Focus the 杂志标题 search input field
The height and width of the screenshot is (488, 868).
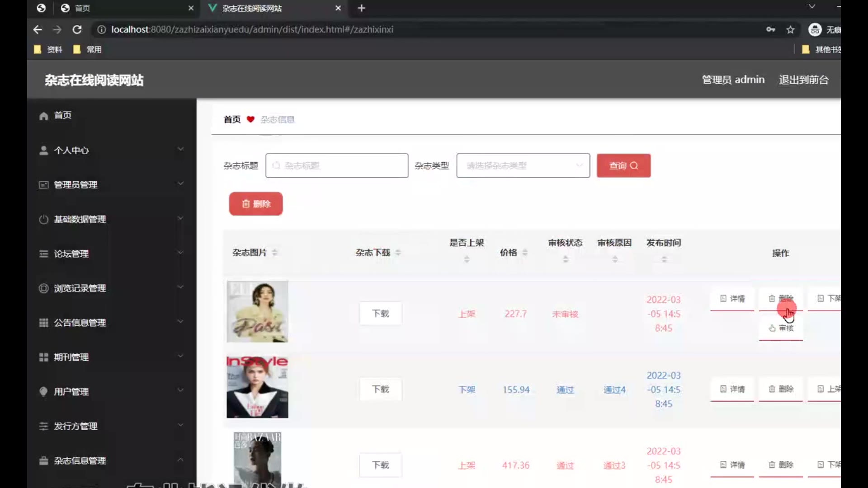[x=337, y=166]
